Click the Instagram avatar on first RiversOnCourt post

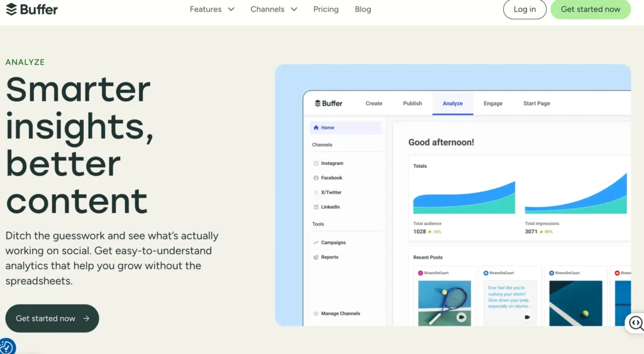[421, 273]
